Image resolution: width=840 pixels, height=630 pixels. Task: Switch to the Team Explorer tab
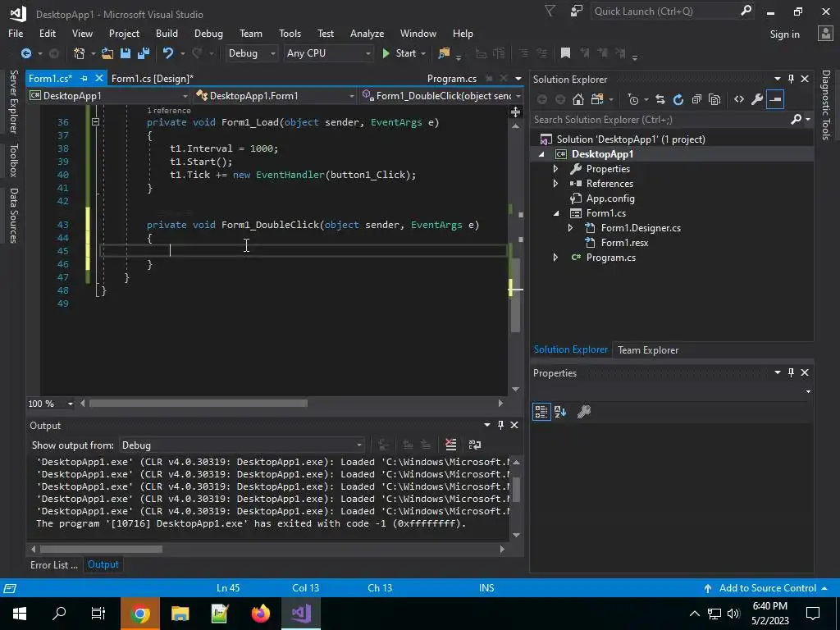(x=648, y=349)
